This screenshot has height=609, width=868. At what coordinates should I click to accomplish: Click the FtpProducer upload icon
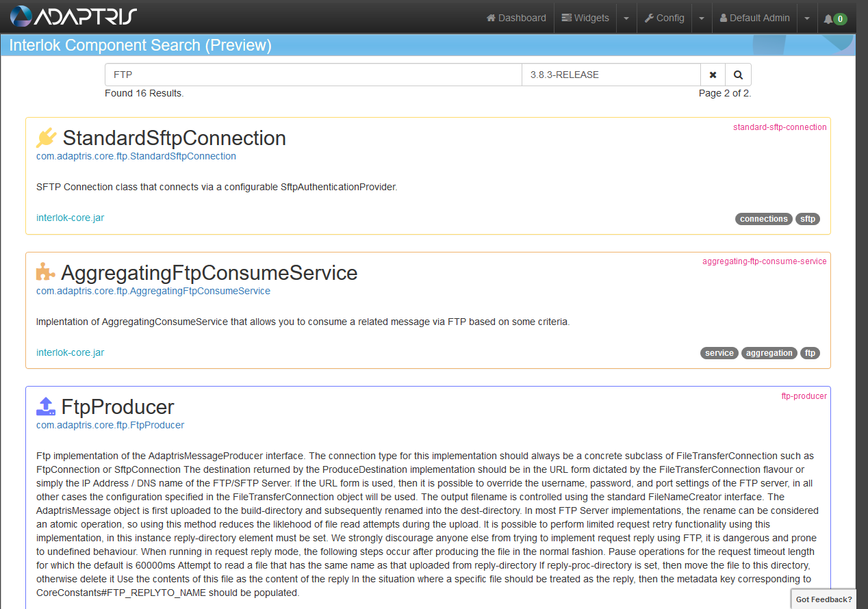(x=46, y=406)
